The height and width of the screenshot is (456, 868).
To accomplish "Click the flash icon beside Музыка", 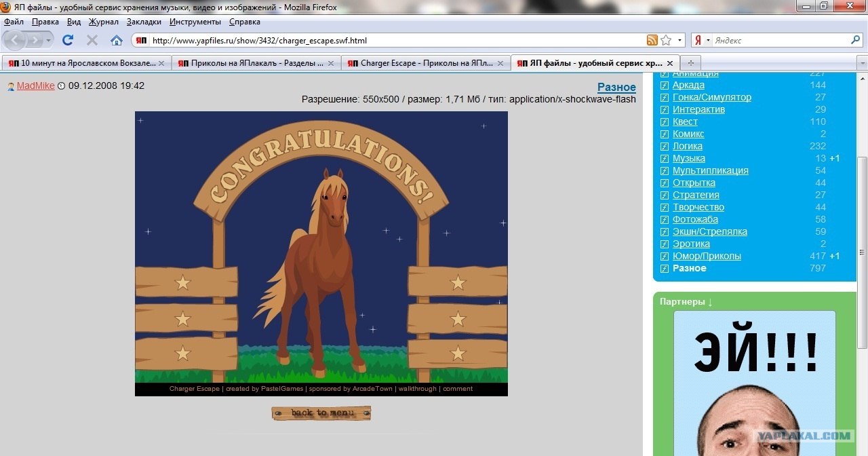I will (665, 159).
